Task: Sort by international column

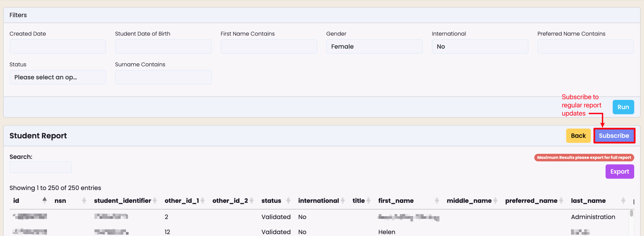Action: pyautogui.click(x=342, y=201)
